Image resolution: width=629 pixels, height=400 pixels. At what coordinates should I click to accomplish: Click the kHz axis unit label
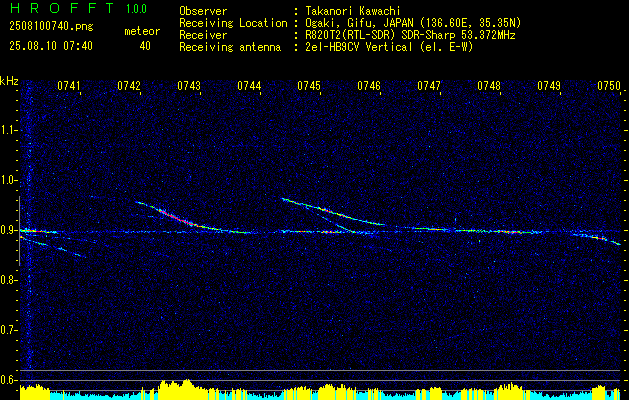pos(9,81)
